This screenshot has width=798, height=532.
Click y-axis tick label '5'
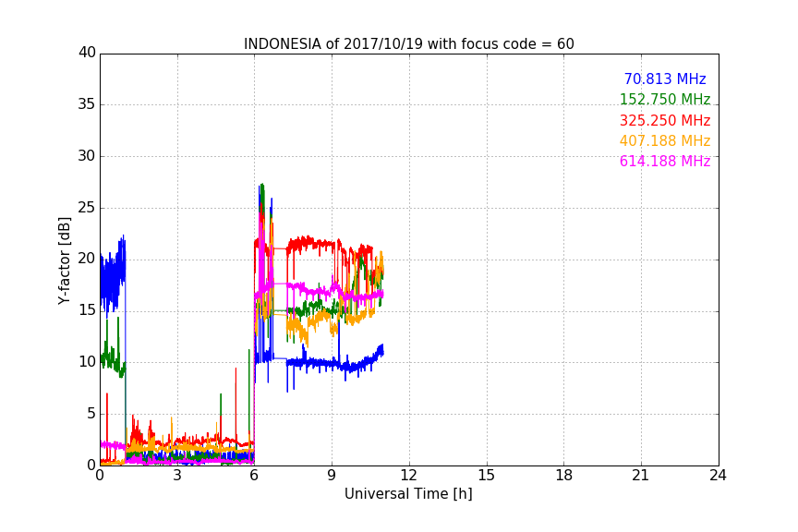point(91,414)
